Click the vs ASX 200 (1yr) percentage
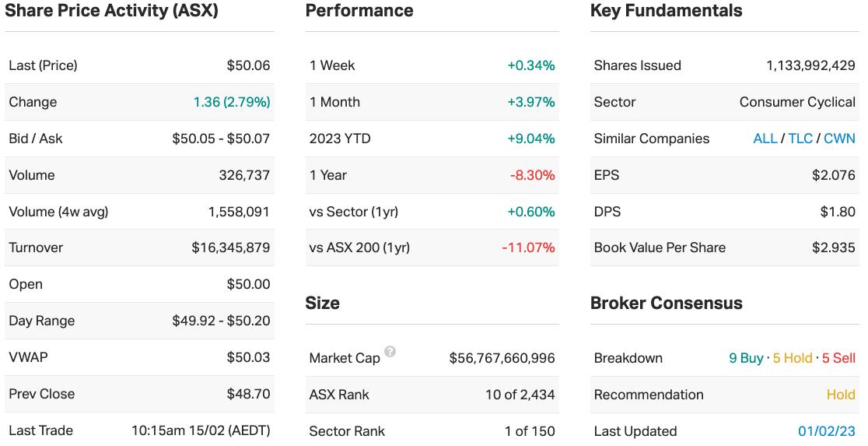 tap(528, 248)
